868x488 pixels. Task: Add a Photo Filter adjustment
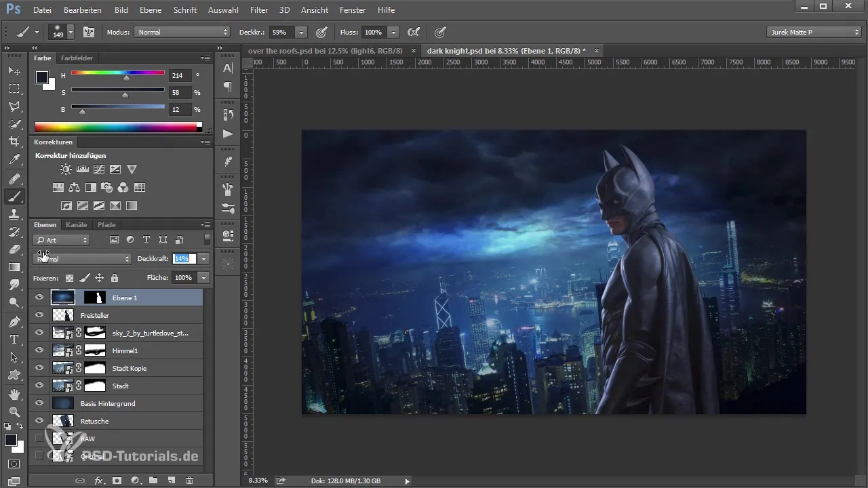click(x=107, y=188)
